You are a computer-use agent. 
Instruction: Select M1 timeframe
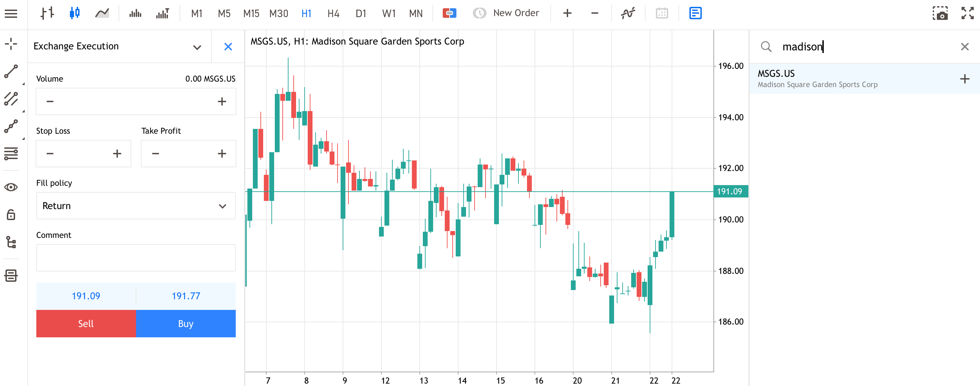click(197, 14)
